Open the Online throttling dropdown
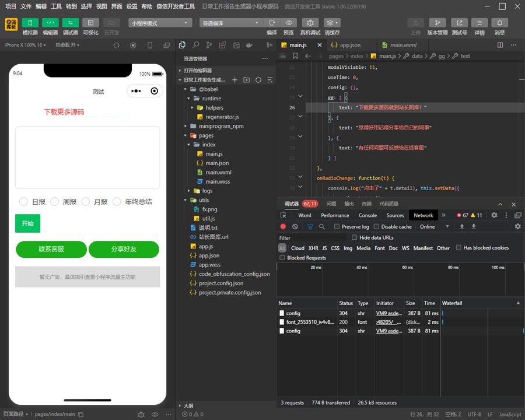525x420 pixels. 435,226
